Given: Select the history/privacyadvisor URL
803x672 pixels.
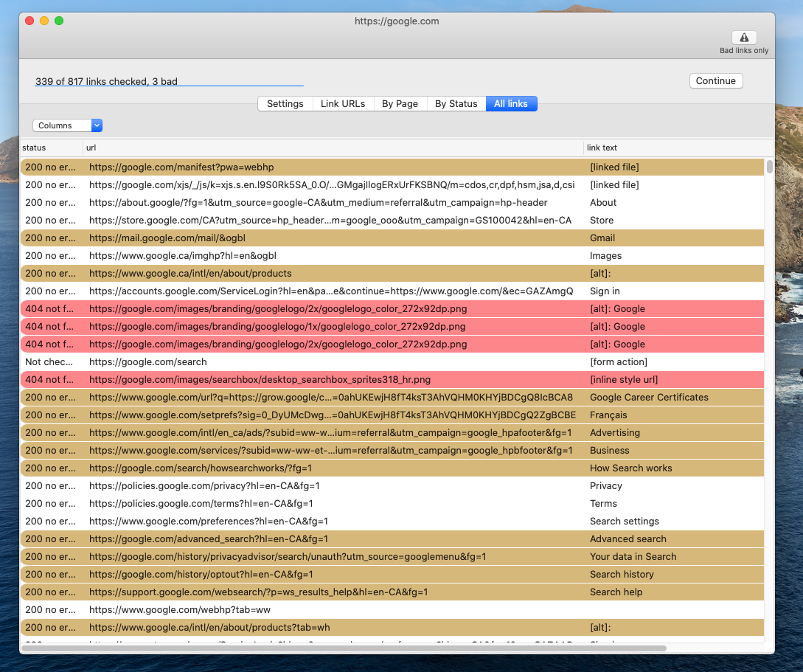Looking at the screenshot, I should point(288,557).
